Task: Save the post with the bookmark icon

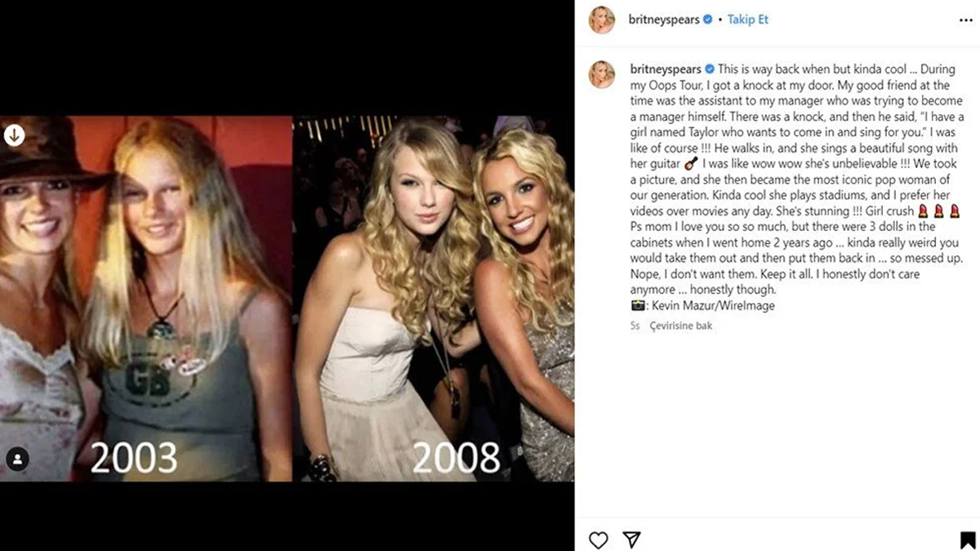Action: [967, 540]
